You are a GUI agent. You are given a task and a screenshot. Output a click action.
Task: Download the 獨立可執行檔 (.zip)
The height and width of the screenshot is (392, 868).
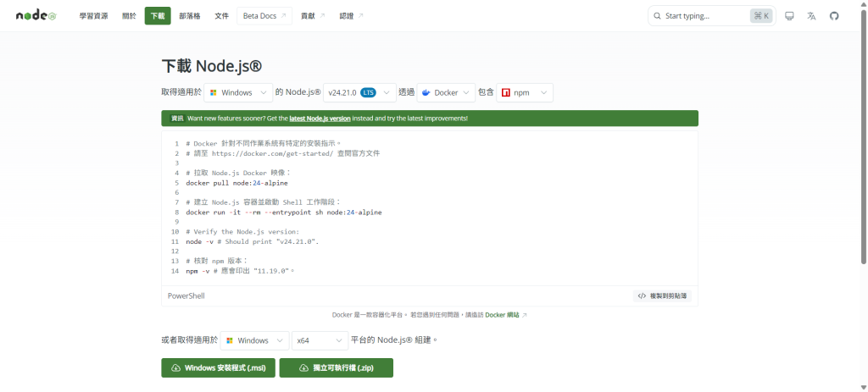336,367
